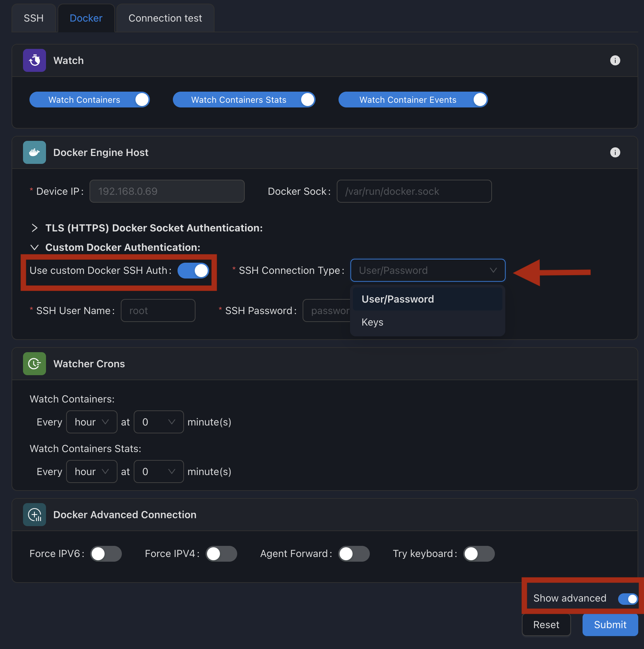
Task: Click the 'Watch Containers Stats:' cron label
Action: point(86,448)
